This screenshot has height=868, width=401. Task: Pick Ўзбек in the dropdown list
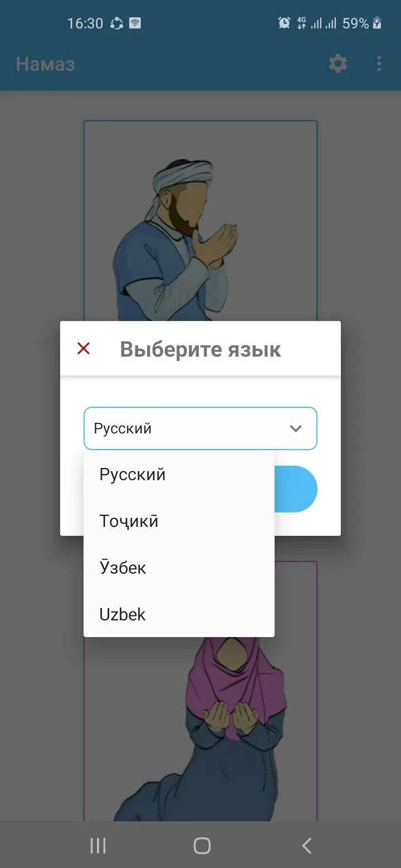pos(179,568)
